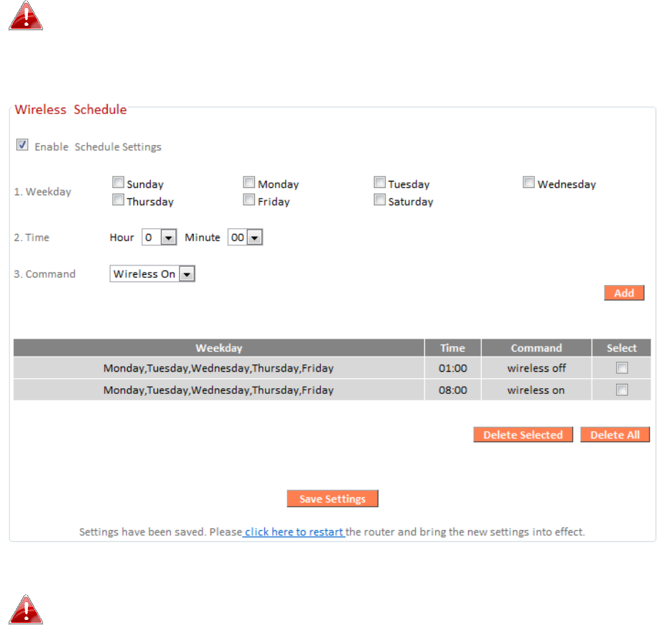672x625 pixels.
Task: Click weekday list in the 08:00 row
Action: (218, 390)
